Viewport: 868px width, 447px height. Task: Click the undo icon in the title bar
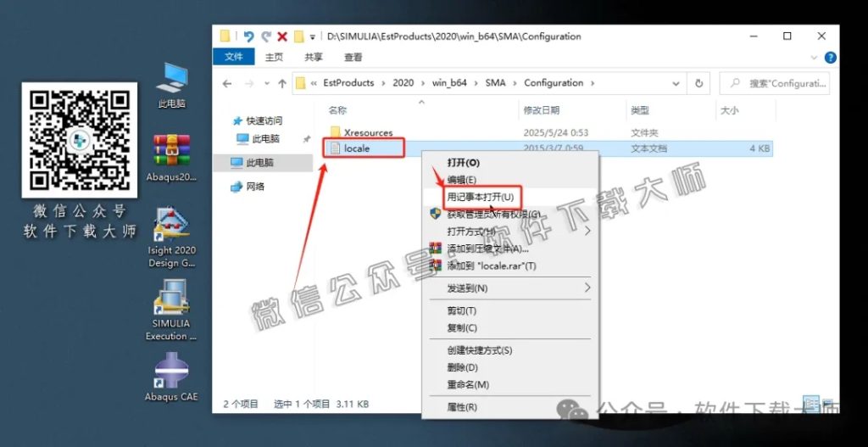(248, 36)
